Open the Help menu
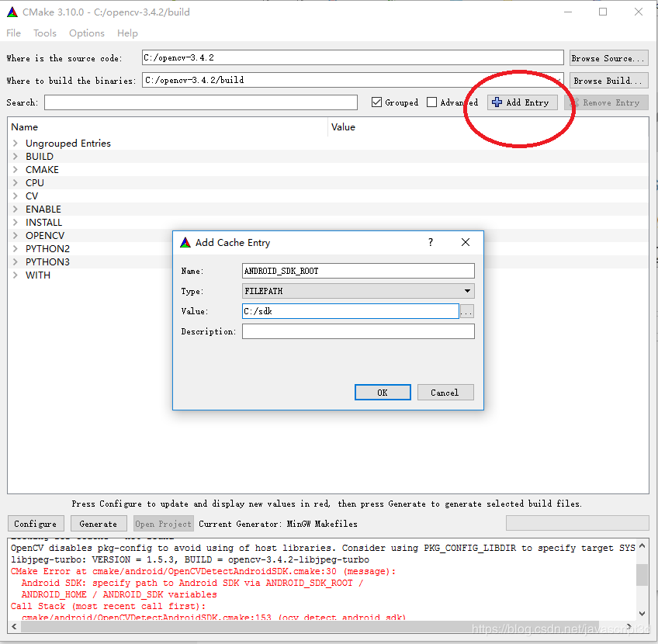This screenshot has width=658, height=644. click(x=127, y=33)
